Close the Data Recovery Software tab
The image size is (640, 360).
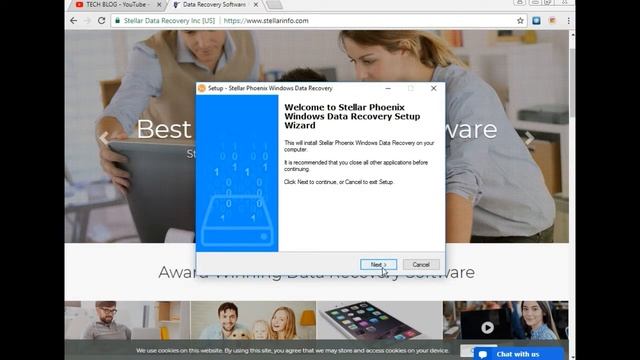pyautogui.click(x=256, y=5)
